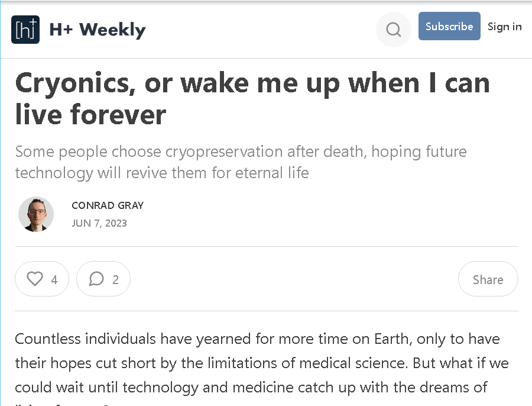The width and height of the screenshot is (532, 406).
Task: Click the JUN 7, 2023 post date
Action: (99, 223)
